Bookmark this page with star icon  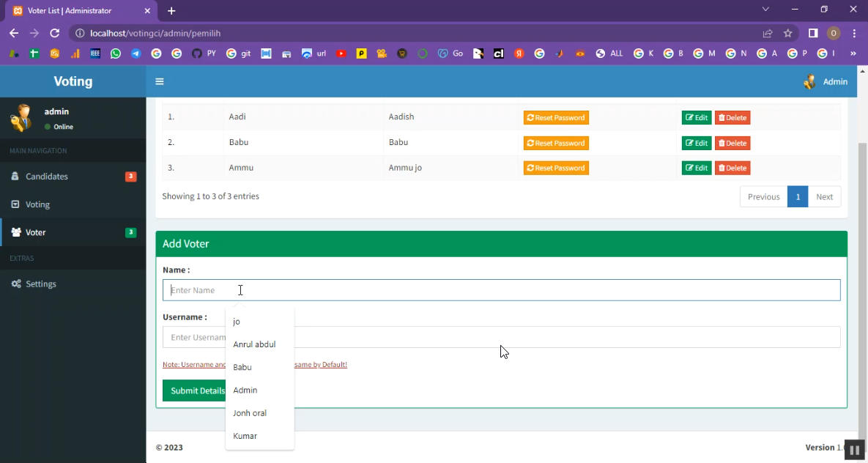pyautogui.click(x=788, y=33)
